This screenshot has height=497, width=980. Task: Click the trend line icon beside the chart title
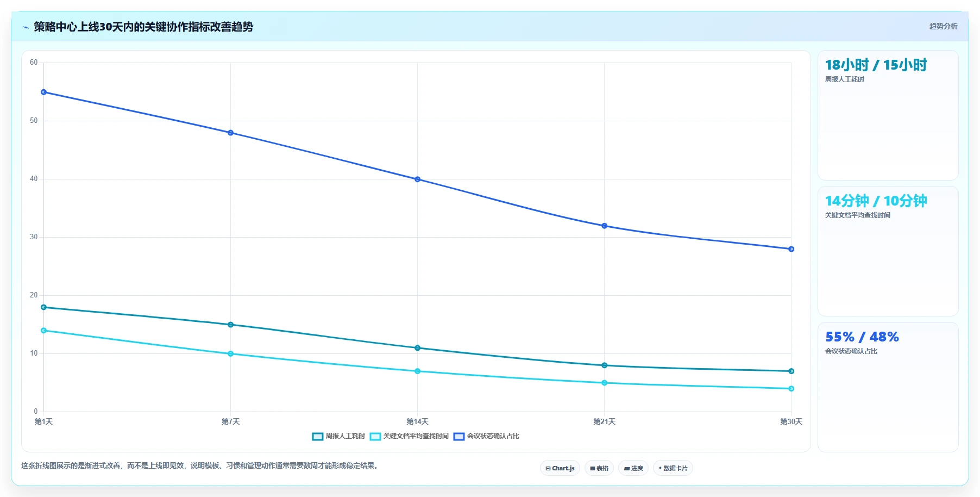click(26, 27)
